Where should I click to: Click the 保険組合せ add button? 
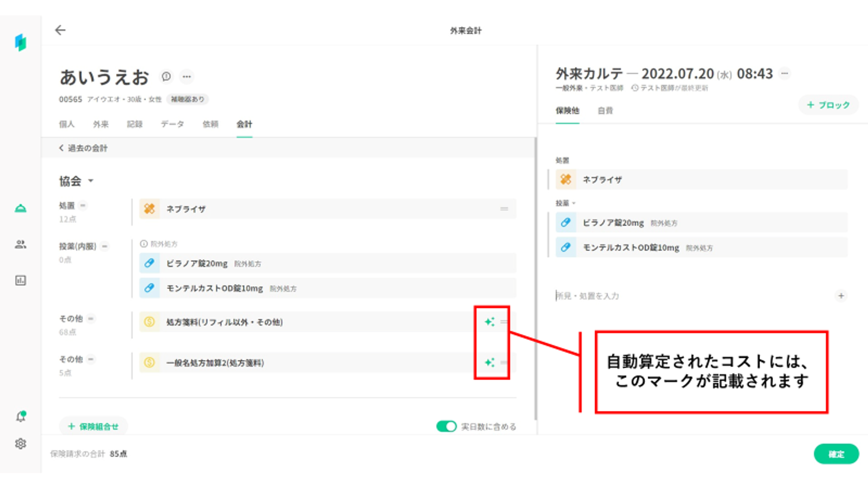point(93,426)
